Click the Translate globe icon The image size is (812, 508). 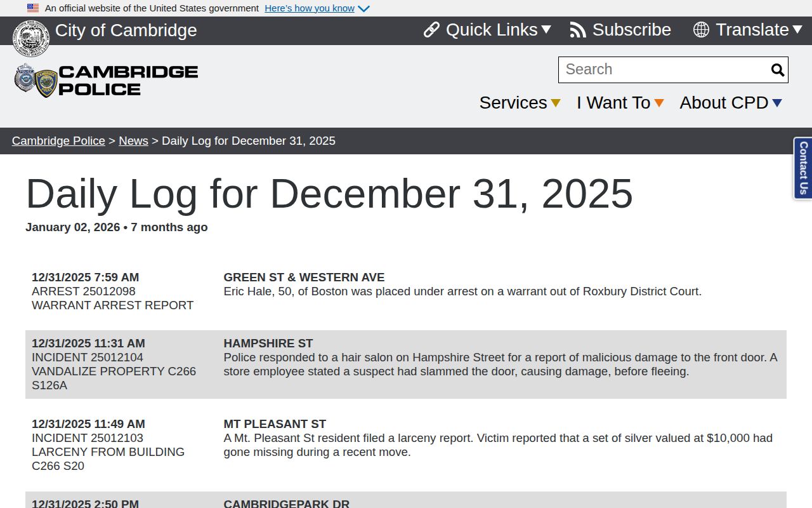[701, 30]
